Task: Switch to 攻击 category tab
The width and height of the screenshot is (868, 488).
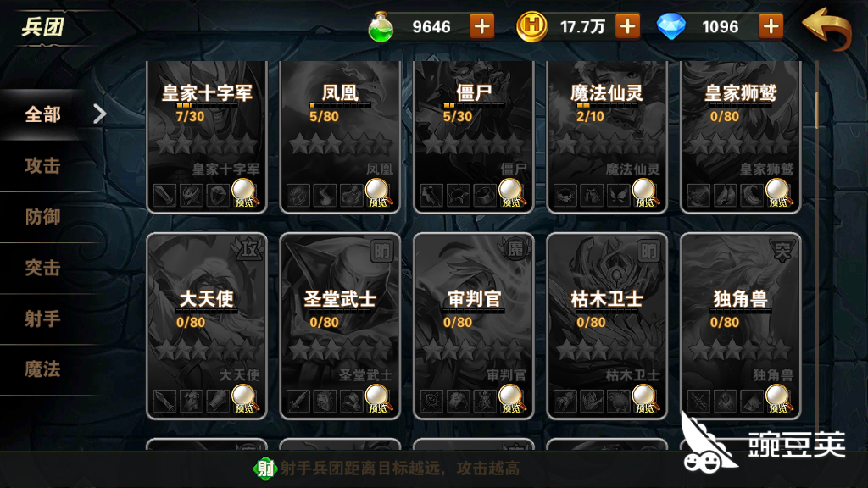Action: (42, 166)
